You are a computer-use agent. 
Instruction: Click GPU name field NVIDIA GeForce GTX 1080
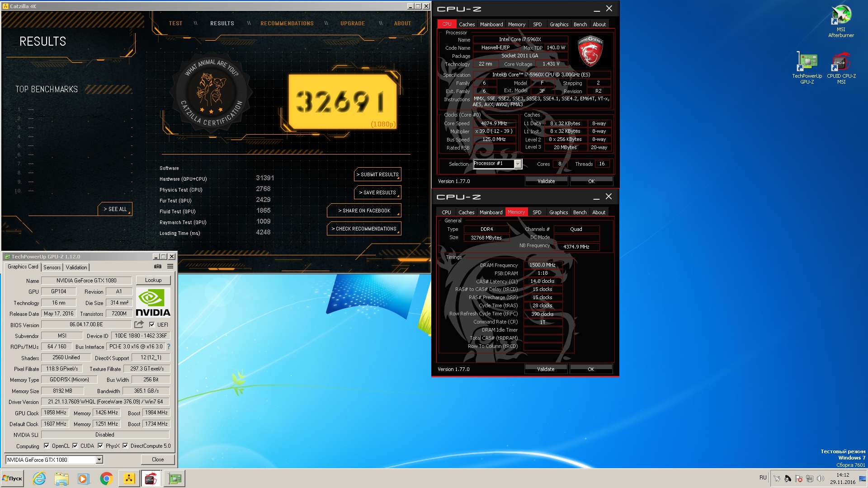tap(86, 281)
